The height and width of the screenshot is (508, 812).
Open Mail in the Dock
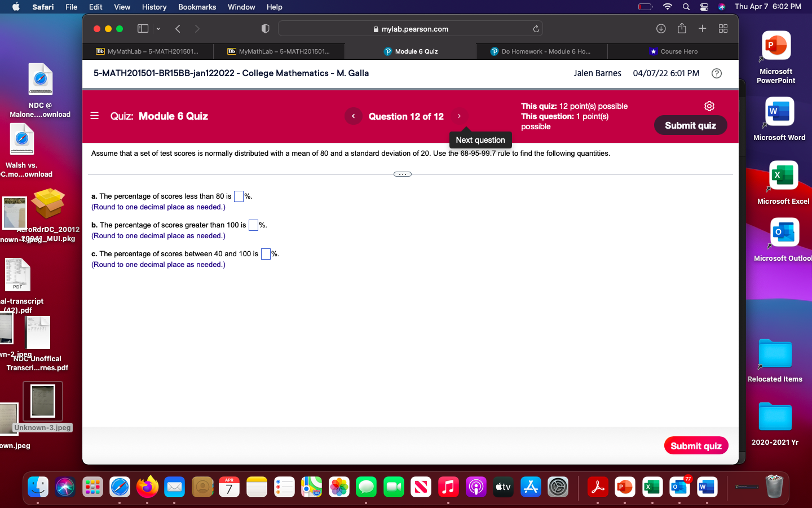[x=174, y=487]
